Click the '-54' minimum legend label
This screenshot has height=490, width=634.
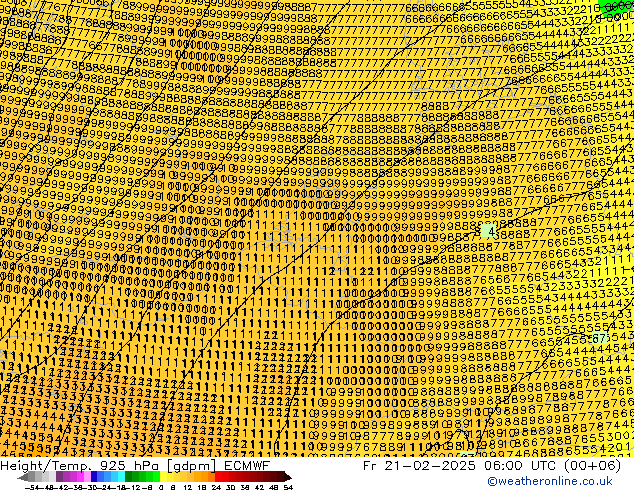pos(33,487)
